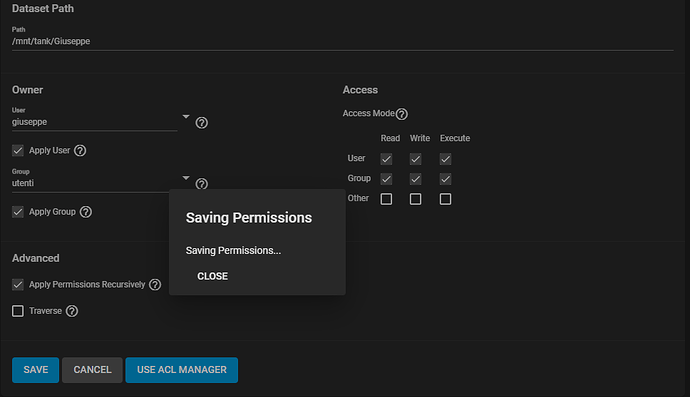Image resolution: width=690 pixels, height=397 pixels.
Task: Enable Other Execute permission checkbox
Action: [445, 199]
